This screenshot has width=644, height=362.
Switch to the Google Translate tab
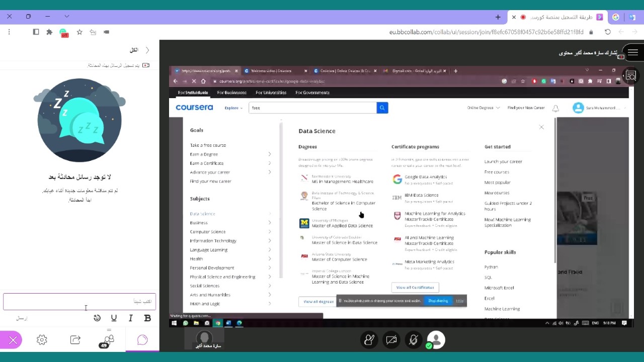633,17
